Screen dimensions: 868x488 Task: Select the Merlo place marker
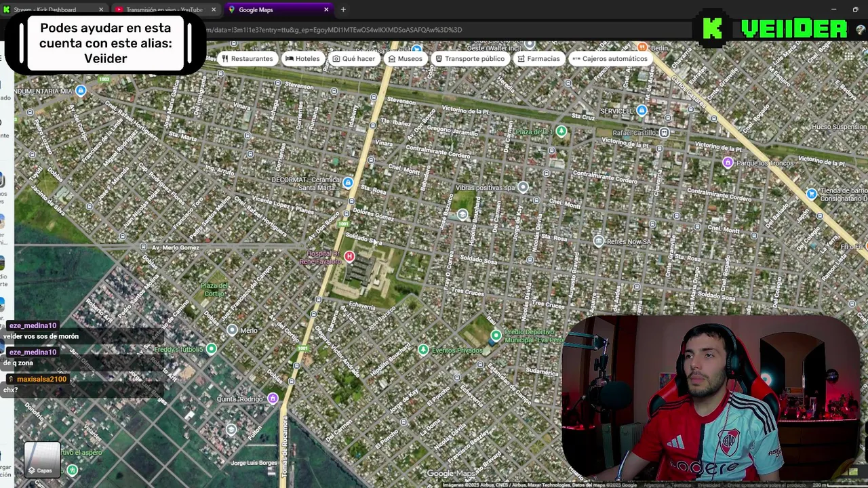pyautogui.click(x=232, y=330)
